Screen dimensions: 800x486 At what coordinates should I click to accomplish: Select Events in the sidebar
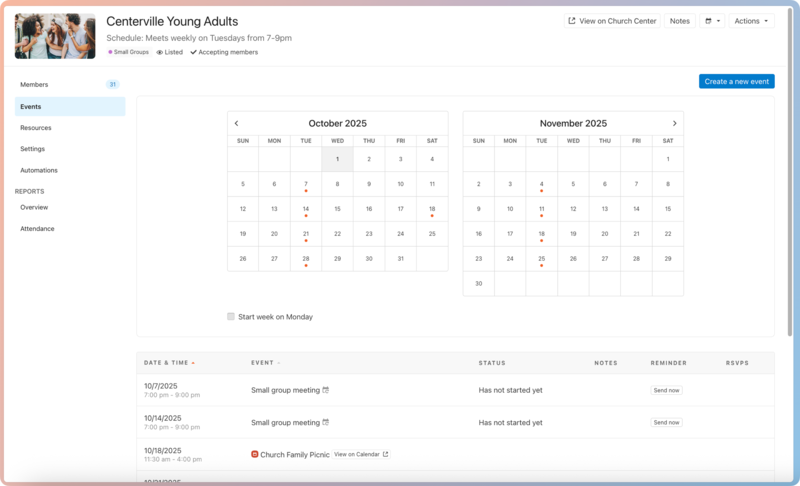(70, 107)
